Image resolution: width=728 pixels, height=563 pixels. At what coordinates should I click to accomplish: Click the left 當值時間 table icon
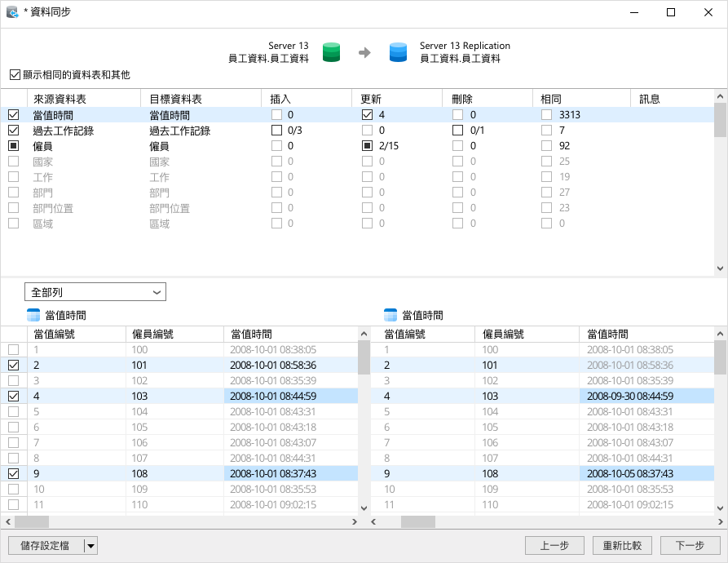click(33, 315)
